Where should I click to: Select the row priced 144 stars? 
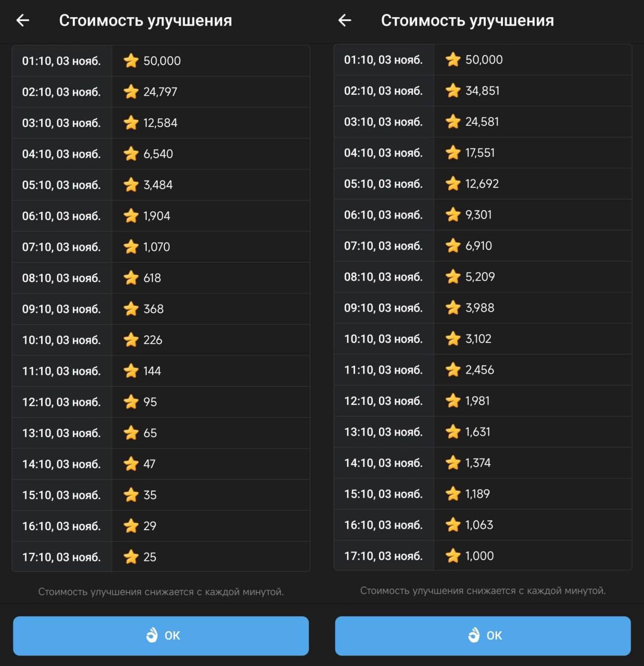(160, 371)
